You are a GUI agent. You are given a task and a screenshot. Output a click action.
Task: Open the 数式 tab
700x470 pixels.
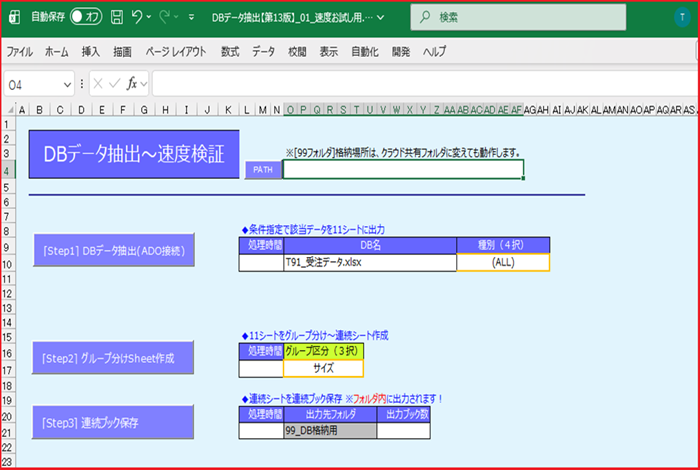coord(230,52)
